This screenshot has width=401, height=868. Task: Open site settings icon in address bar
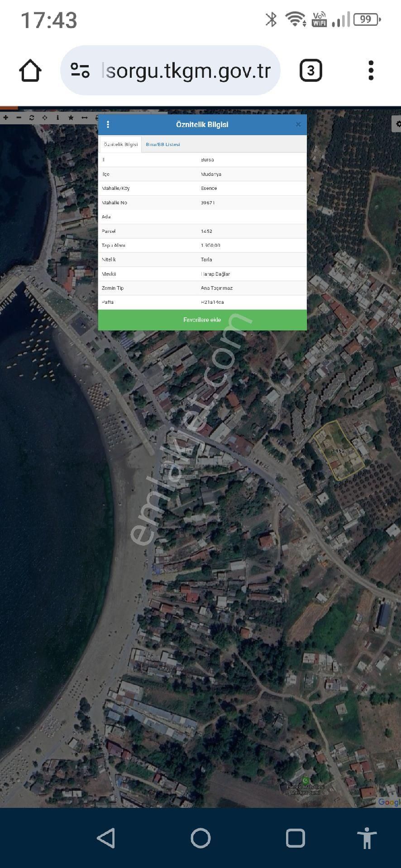[x=80, y=71]
